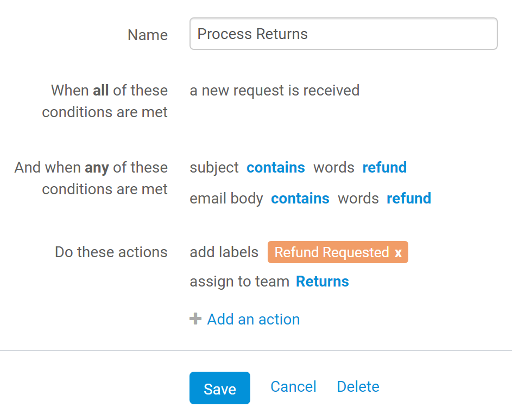Click the orange Refund Requested label tag

click(x=338, y=252)
